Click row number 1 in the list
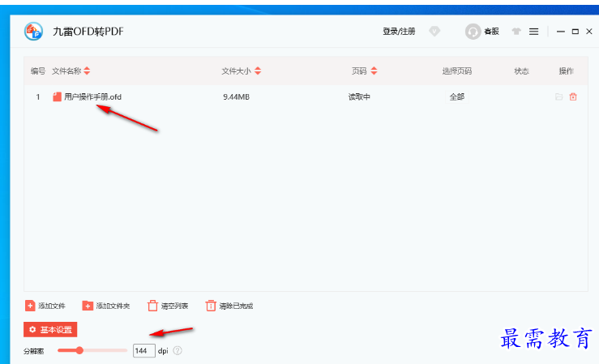The width and height of the screenshot is (599, 364). point(38,97)
